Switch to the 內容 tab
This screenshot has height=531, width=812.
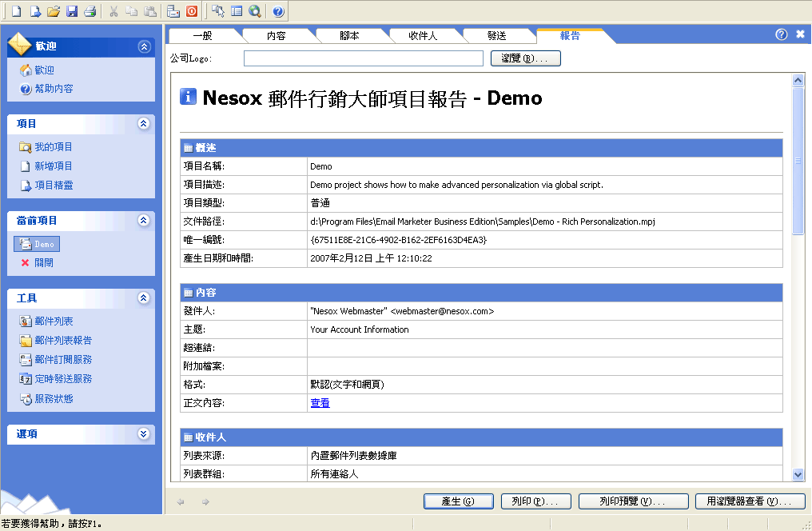click(x=277, y=35)
